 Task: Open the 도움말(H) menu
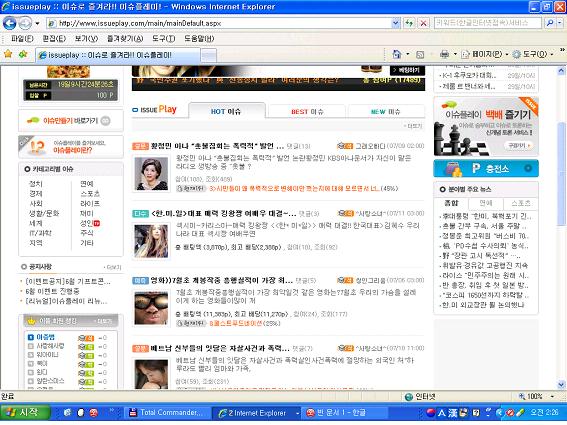pyautogui.click(x=199, y=38)
